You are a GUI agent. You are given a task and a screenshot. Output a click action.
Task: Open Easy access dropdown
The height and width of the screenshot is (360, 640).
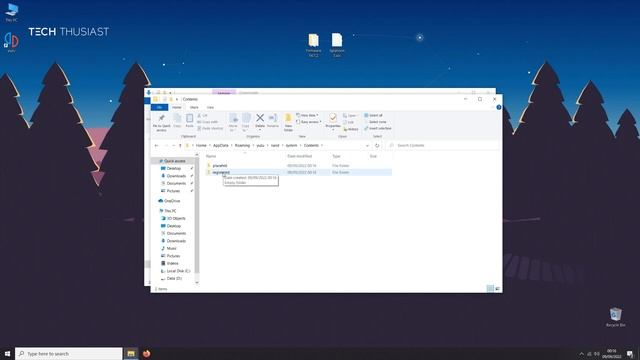tap(309, 122)
